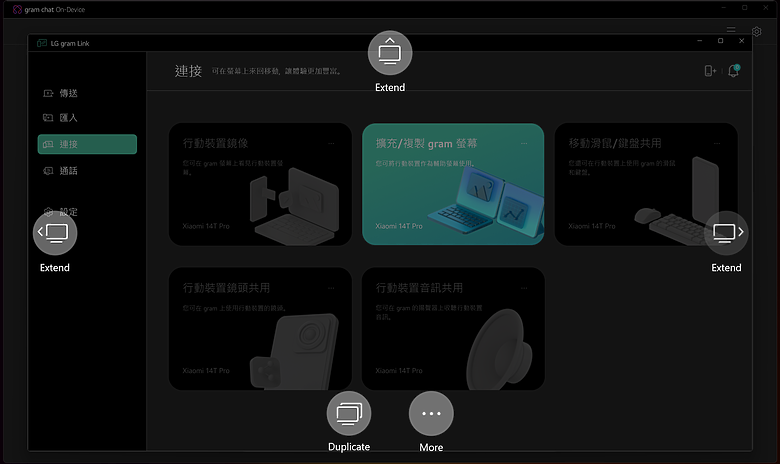780x464 pixels.
Task: Click the 傳送 send icon in sidebar
Action: click(x=48, y=93)
